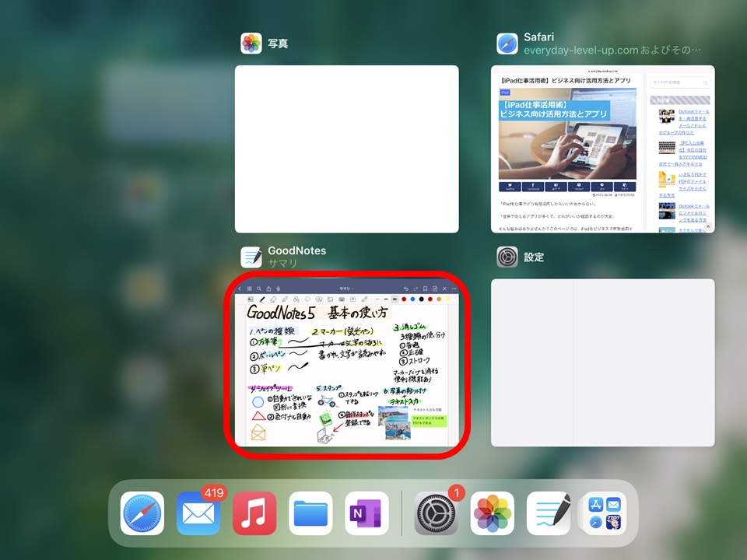The height and width of the screenshot is (560, 747).
Task: Tap the scroll-to-top arrow in the Safari card
Action: pyautogui.click(x=708, y=226)
